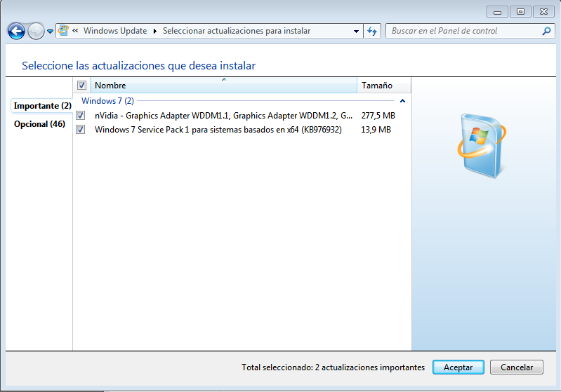Viewport: 561px width, 392px height.
Task: Switch to the Opcional (46) tab
Action: pos(39,124)
